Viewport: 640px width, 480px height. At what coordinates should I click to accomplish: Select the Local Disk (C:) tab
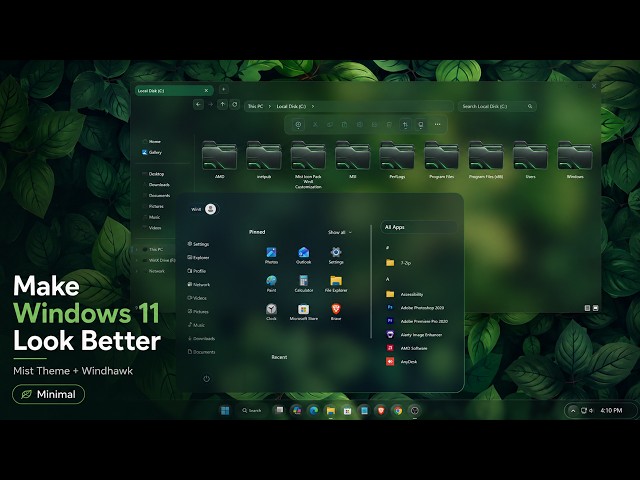point(173,91)
